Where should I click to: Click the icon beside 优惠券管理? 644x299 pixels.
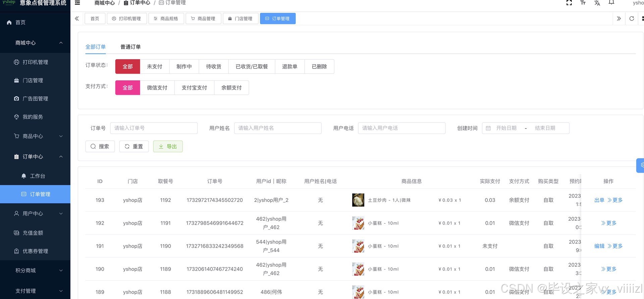16,251
